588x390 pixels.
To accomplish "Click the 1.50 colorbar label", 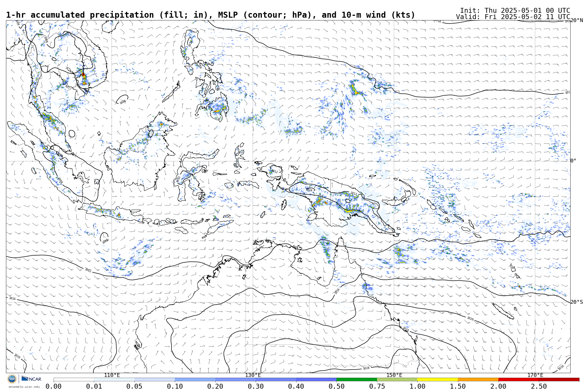I will (x=458, y=386).
